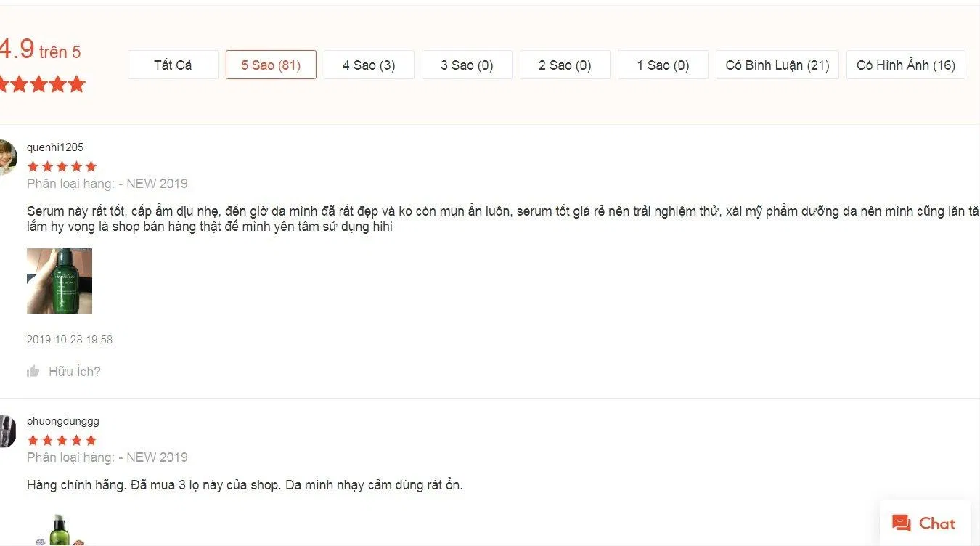Select the '4 Sao (3)' filter
980x546 pixels.
click(x=369, y=65)
